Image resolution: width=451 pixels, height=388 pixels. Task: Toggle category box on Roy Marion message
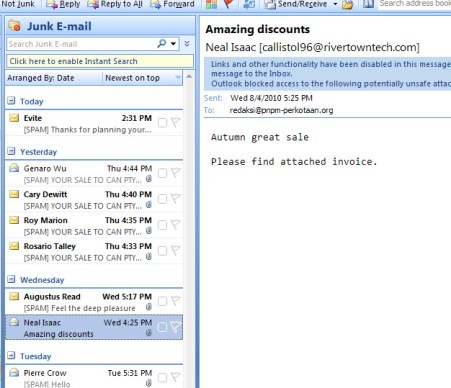tap(162, 225)
